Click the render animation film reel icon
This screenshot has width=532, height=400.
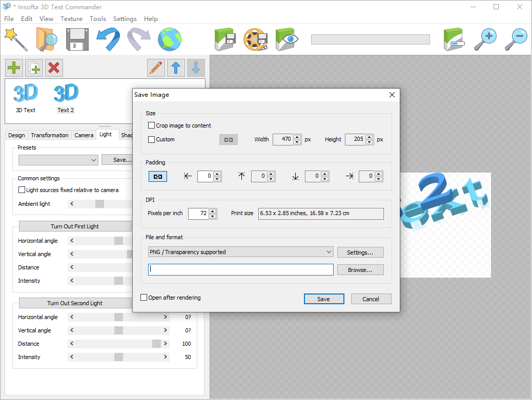point(255,39)
